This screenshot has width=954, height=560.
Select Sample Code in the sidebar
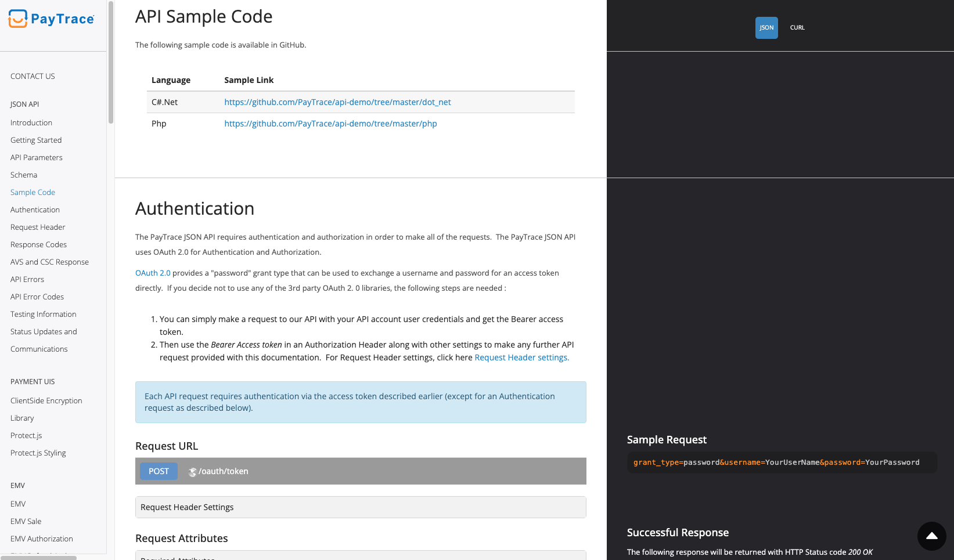pos(33,192)
